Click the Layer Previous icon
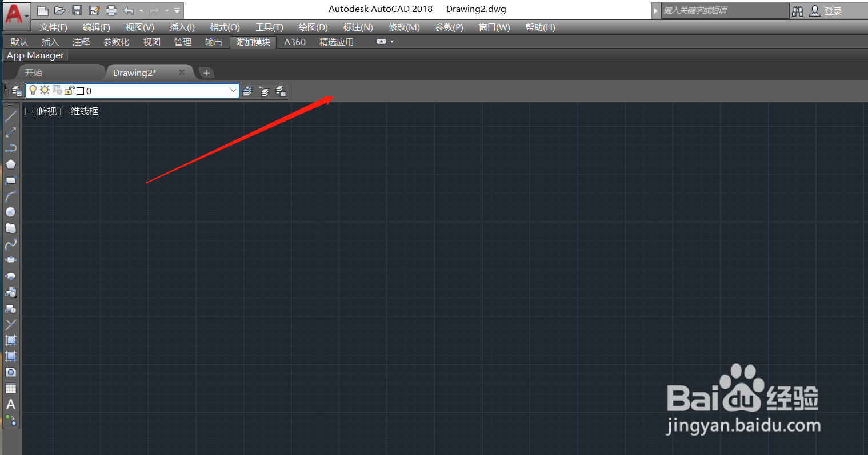The width and height of the screenshot is (868, 455). (x=264, y=91)
